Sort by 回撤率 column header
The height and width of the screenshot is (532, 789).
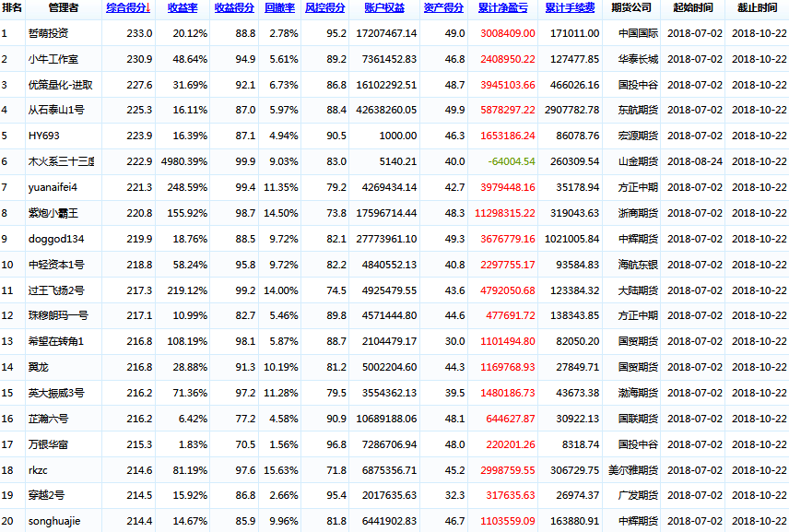pos(280,8)
